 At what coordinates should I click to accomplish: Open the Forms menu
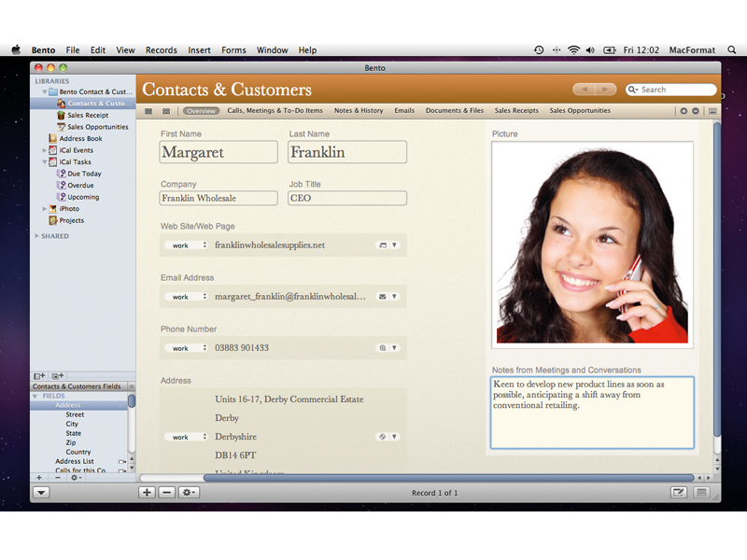[x=233, y=50]
